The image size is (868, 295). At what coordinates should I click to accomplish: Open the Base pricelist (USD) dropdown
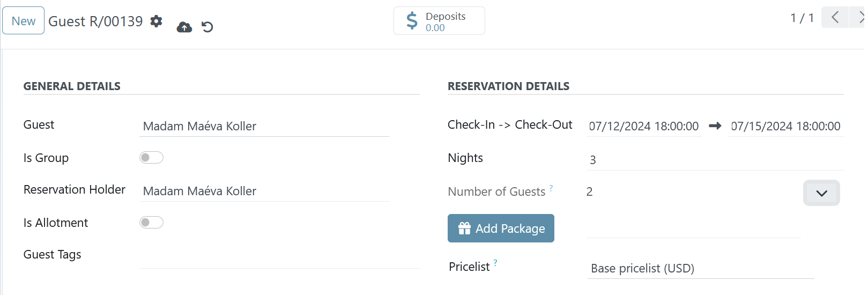click(x=701, y=268)
